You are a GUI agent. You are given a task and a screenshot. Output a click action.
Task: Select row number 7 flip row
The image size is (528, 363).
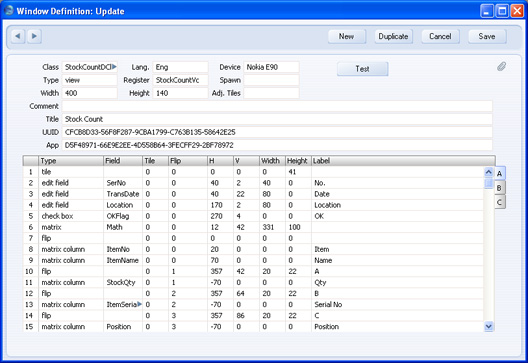[x=31, y=238]
